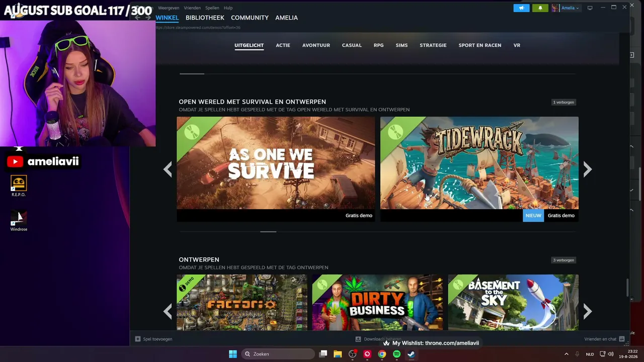Open the red Opera GX taskbar icon
The width and height of the screenshot is (644, 362).
click(367, 354)
